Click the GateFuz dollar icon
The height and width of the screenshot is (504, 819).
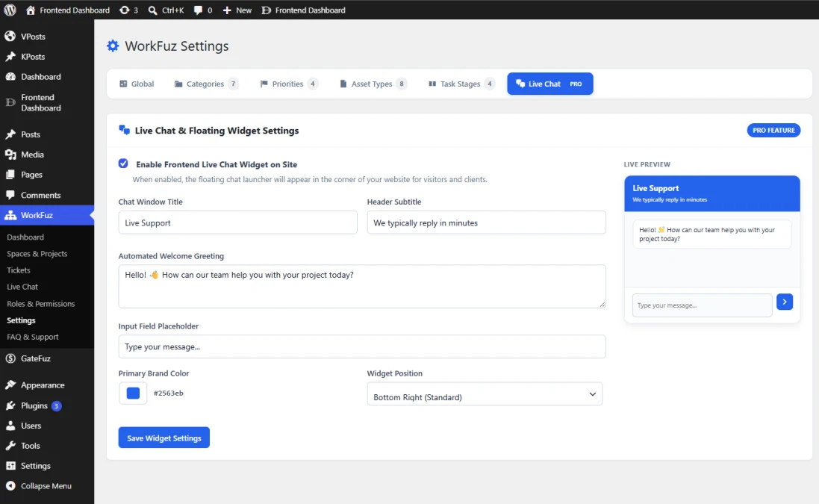(10, 358)
